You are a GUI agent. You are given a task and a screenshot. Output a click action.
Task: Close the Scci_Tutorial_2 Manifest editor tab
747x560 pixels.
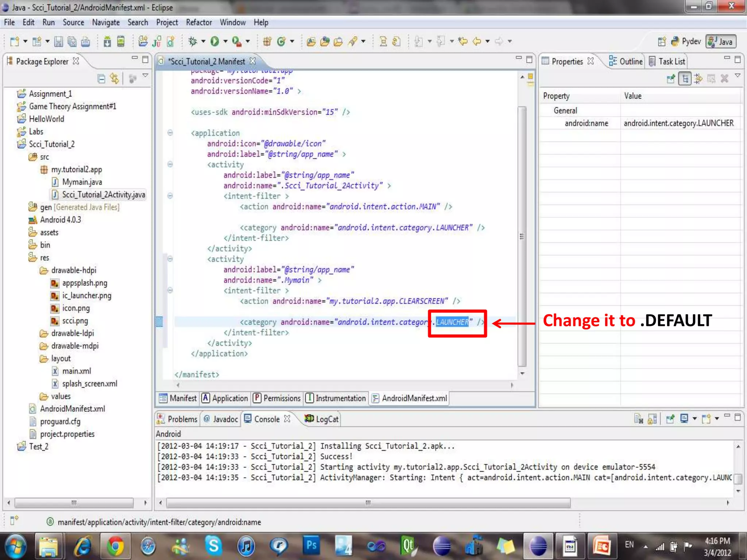tap(253, 61)
